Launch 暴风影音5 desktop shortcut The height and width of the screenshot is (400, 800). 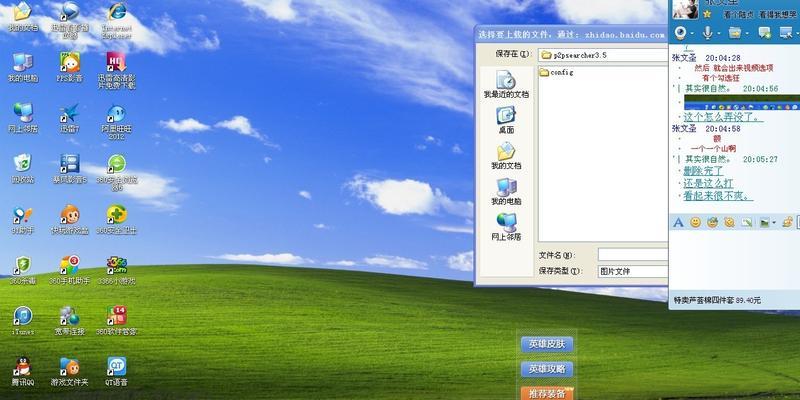69,168
